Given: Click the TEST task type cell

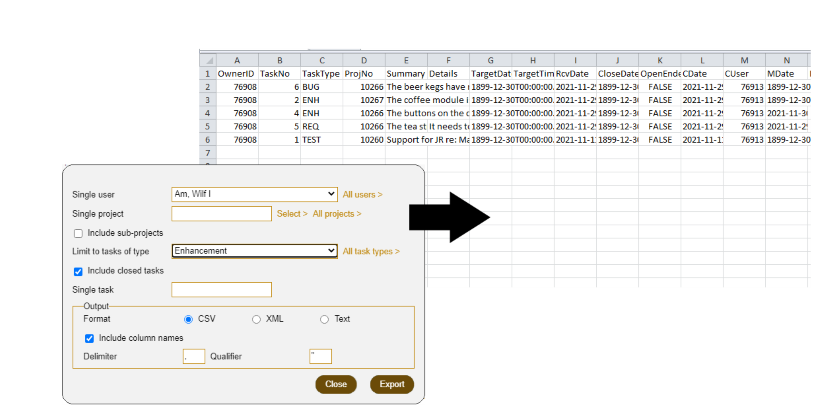Looking at the screenshot, I should pos(322,140).
